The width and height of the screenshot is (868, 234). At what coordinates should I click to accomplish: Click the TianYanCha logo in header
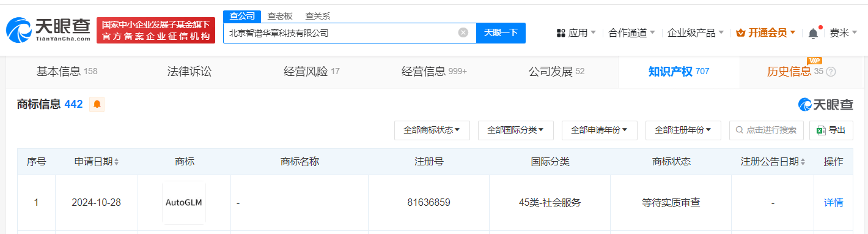click(x=48, y=30)
